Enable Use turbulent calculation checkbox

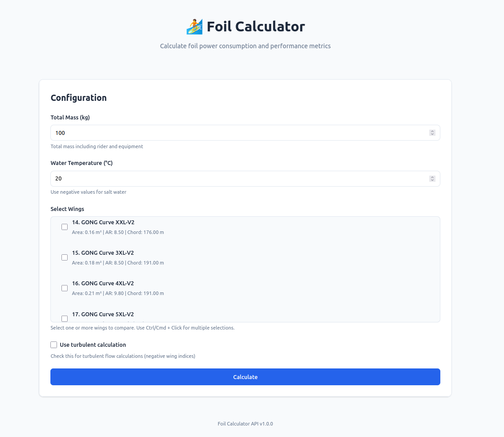tap(54, 345)
